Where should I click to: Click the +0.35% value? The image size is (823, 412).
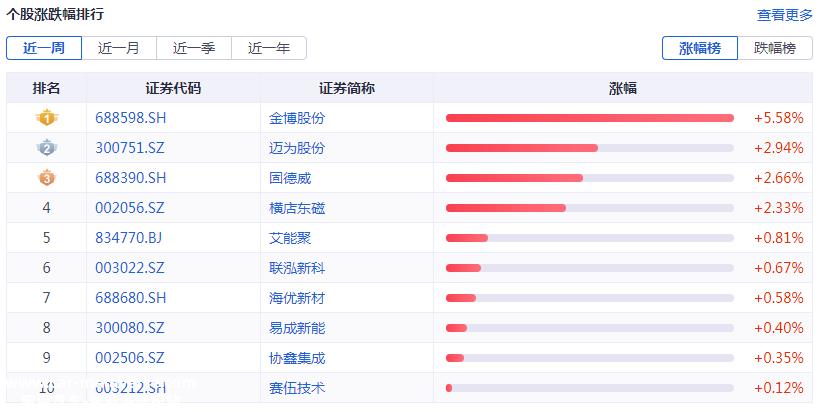779,358
